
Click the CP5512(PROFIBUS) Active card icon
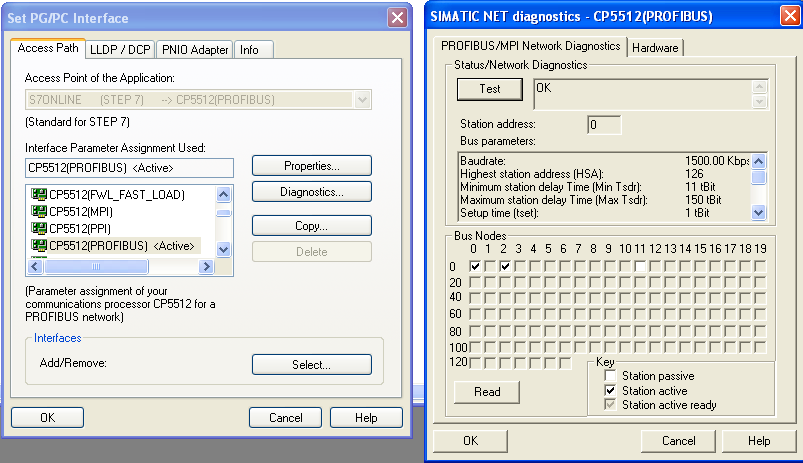click(x=38, y=245)
